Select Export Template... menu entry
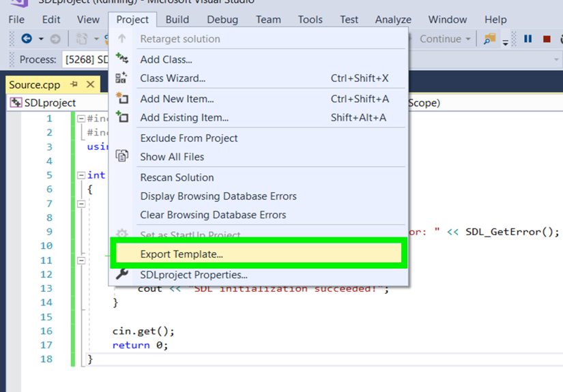The image size is (563, 392). coord(258,254)
